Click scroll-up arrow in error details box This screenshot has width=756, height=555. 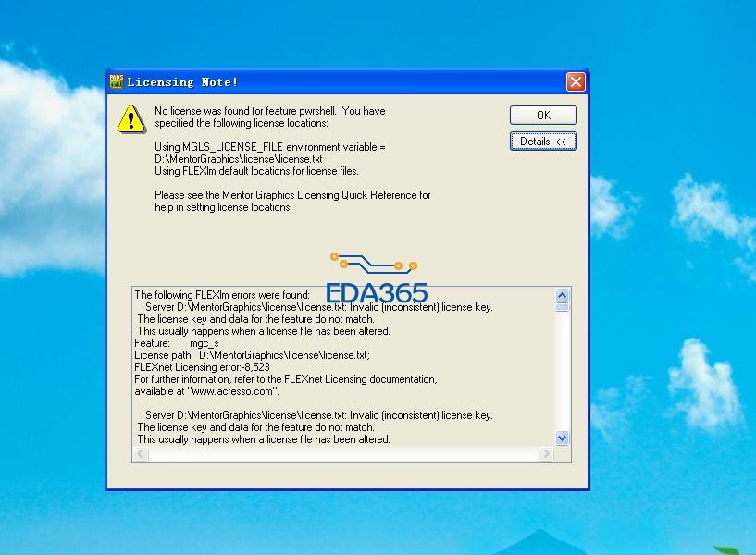[563, 295]
